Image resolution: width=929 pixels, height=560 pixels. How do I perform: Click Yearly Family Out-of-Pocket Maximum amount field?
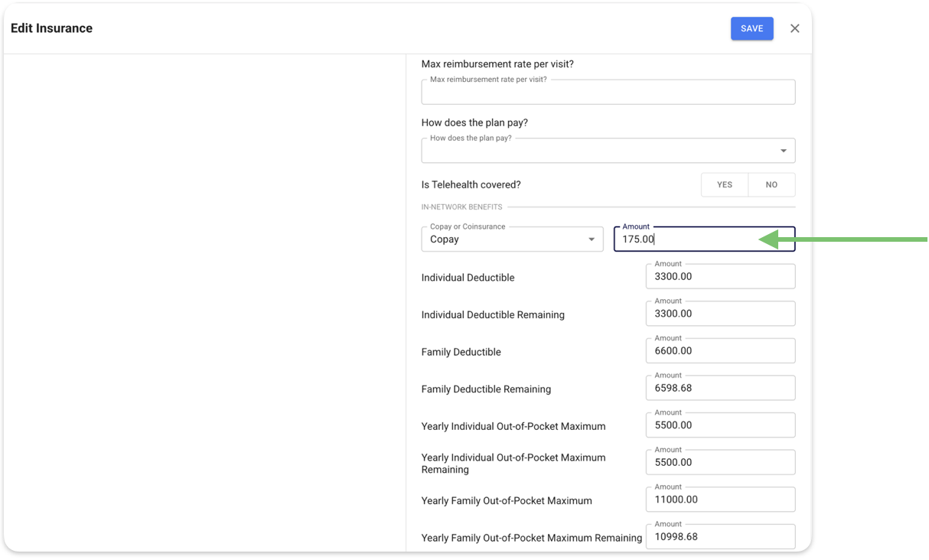719,500
